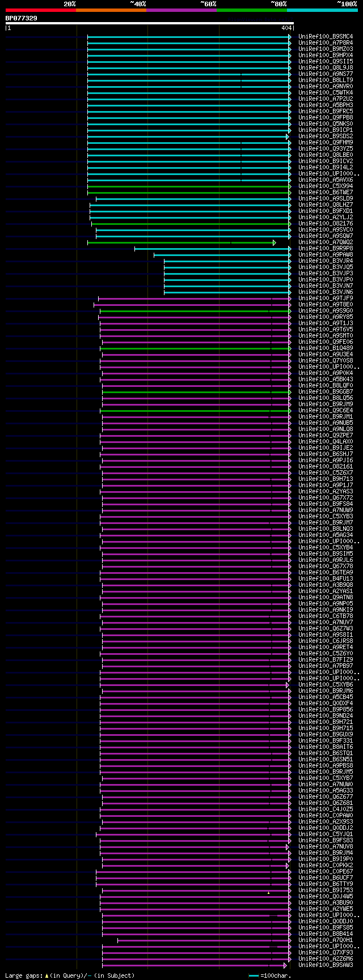Select label UniRef100_A2YLJ2
Image resolution: width=363 pixels, height=980 pixels.
[x=326, y=218]
